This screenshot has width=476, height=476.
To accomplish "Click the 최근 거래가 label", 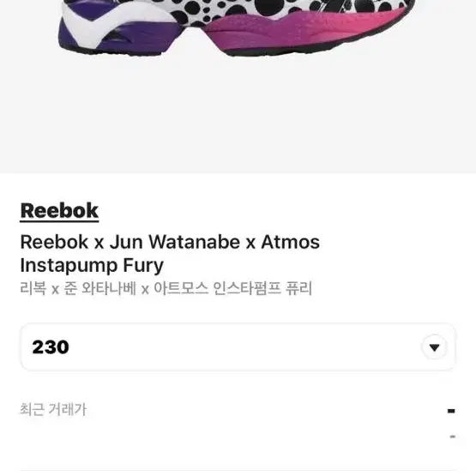I will (53, 409).
